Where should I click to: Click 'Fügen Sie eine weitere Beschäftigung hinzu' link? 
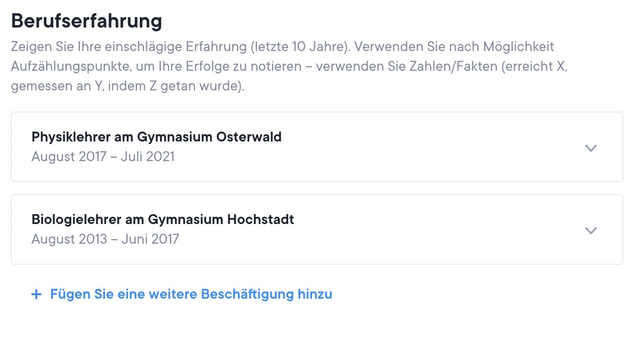(191, 294)
